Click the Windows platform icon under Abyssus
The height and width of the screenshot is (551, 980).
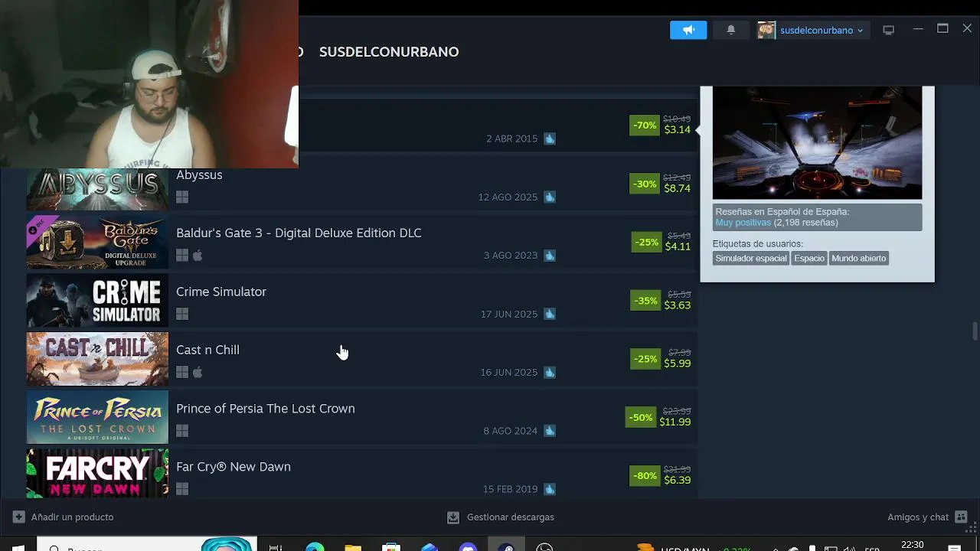click(182, 197)
